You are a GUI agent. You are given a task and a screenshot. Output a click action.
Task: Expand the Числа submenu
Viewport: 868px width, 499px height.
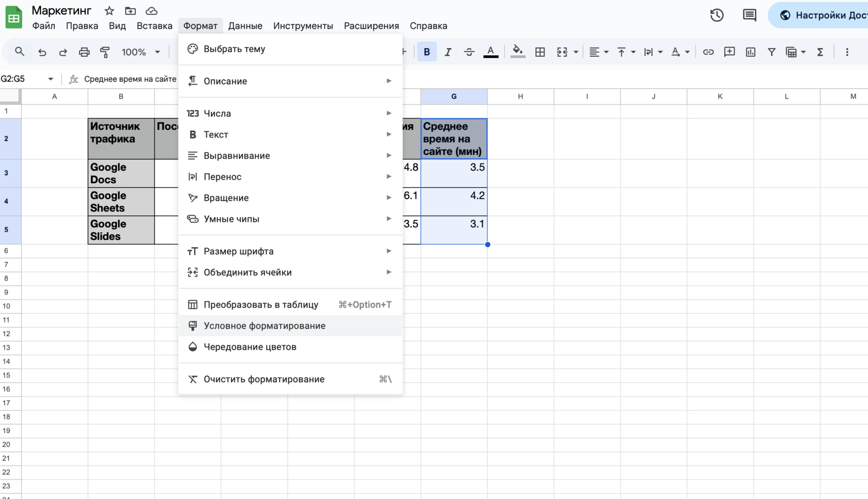tap(290, 113)
